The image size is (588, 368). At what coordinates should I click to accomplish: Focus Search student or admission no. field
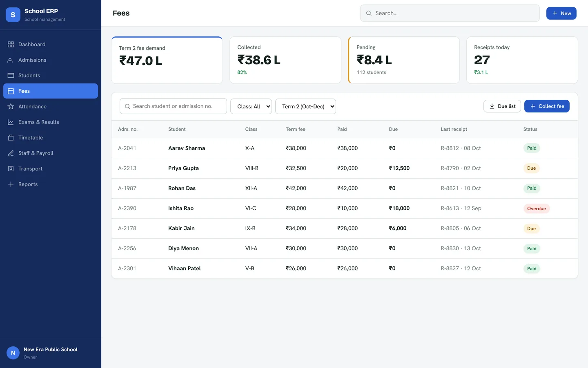tap(173, 106)
